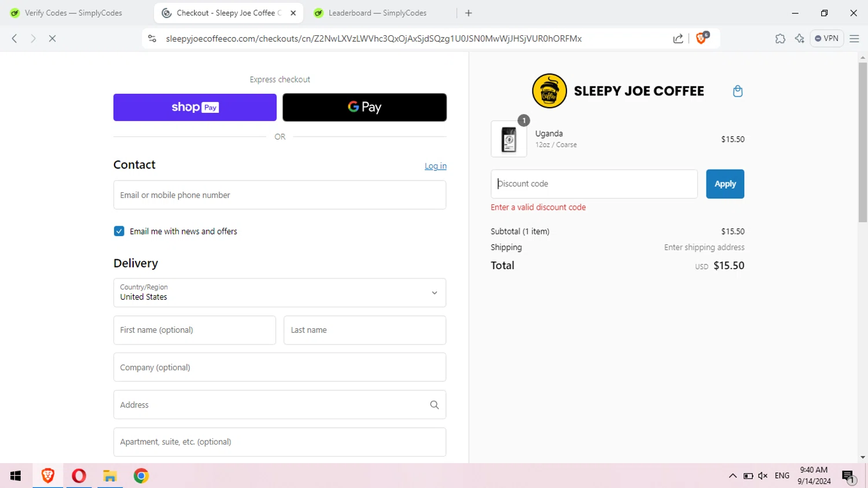The width and height of the screenshot is (868, 488).
Task: Uncheck Email me with news and offers
Action: point(119,231)
